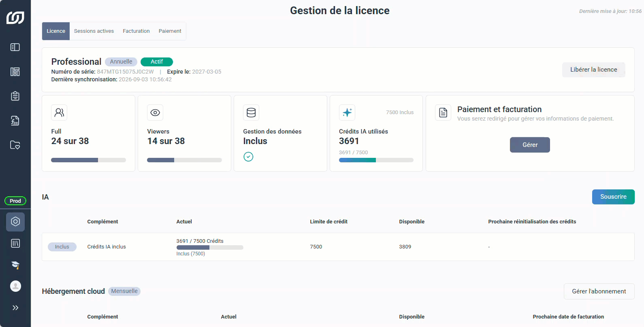The image size is (644, 327).
Task: Click the Souscrire button
Action: click(613, 197)
